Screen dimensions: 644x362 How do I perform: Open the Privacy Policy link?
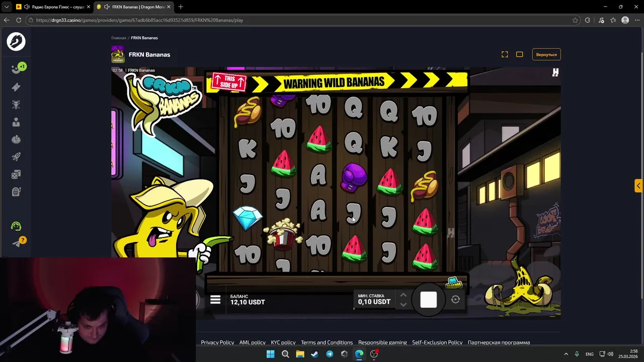click(217, 342)
